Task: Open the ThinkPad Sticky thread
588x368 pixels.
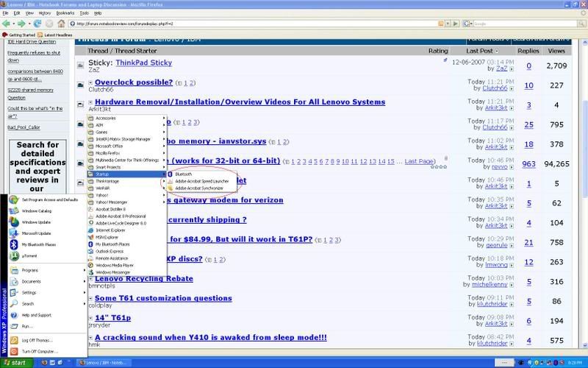Action: coord(143,63)
